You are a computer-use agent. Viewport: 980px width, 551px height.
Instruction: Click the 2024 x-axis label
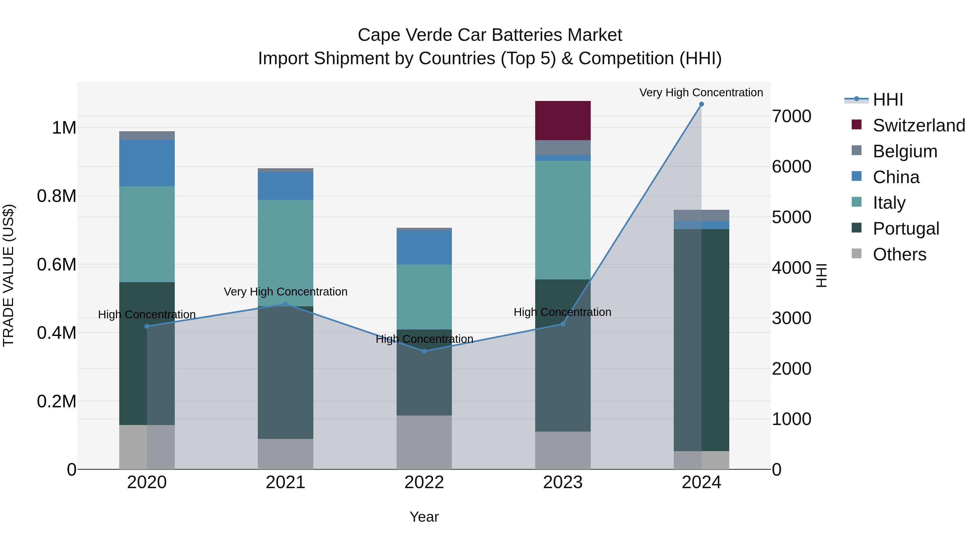(702, 482)
